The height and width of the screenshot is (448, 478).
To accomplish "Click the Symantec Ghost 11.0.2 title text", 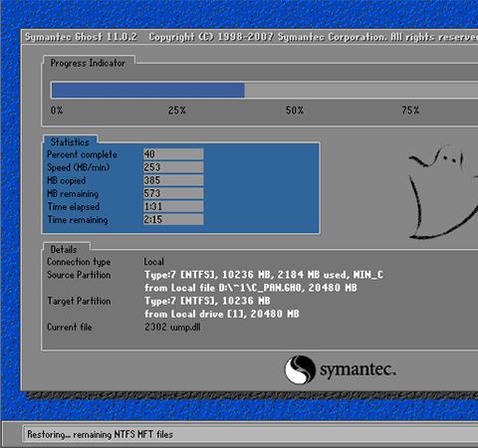I will tap(81, 37).
